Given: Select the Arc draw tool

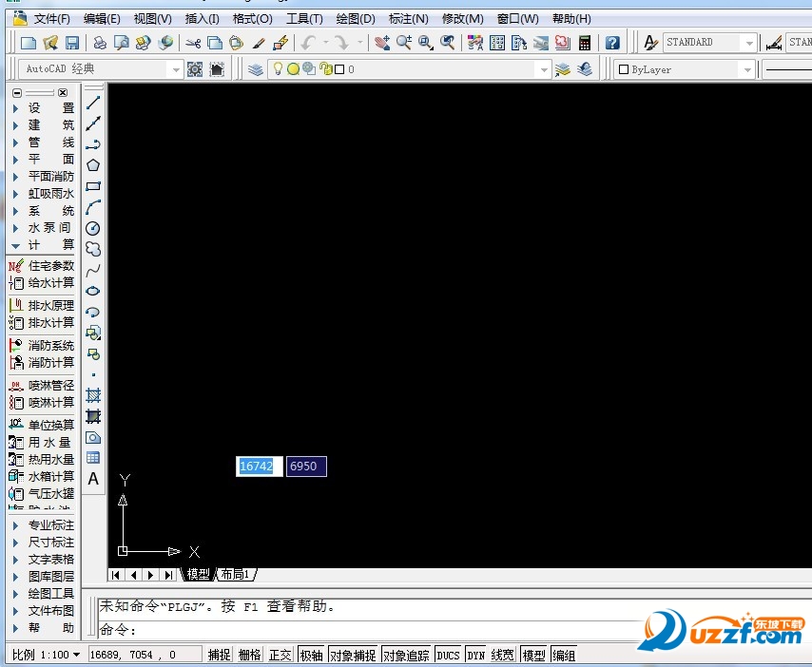Looking at the screenshot, I should click(x=93, y=207).
